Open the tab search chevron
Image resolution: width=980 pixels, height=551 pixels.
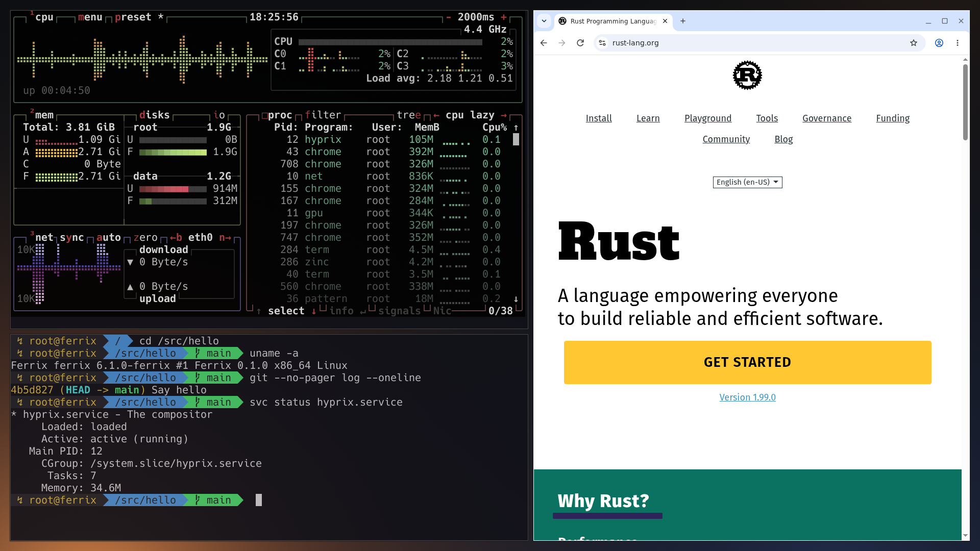click(544, 21)
